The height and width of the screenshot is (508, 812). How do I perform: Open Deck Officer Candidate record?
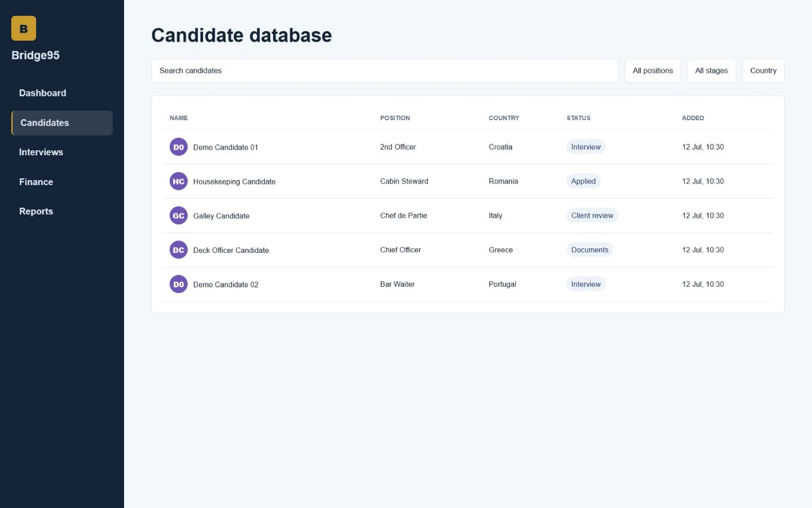(231, 251)
